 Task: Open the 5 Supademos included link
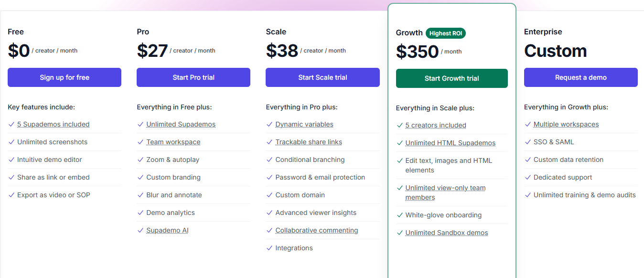coord(53,124)
